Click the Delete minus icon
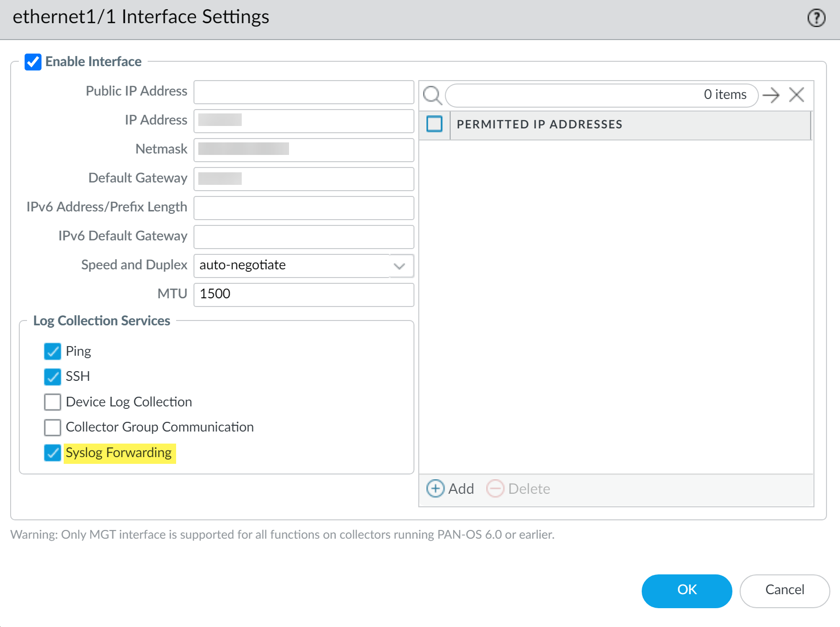Screen dimensions: 840x627 click(495, 488)
